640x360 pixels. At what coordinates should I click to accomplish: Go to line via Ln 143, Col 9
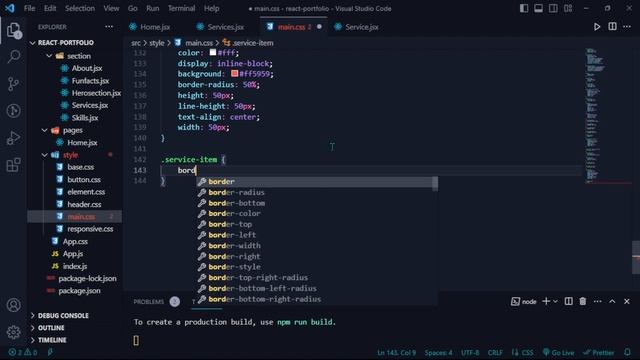(396, 353)
